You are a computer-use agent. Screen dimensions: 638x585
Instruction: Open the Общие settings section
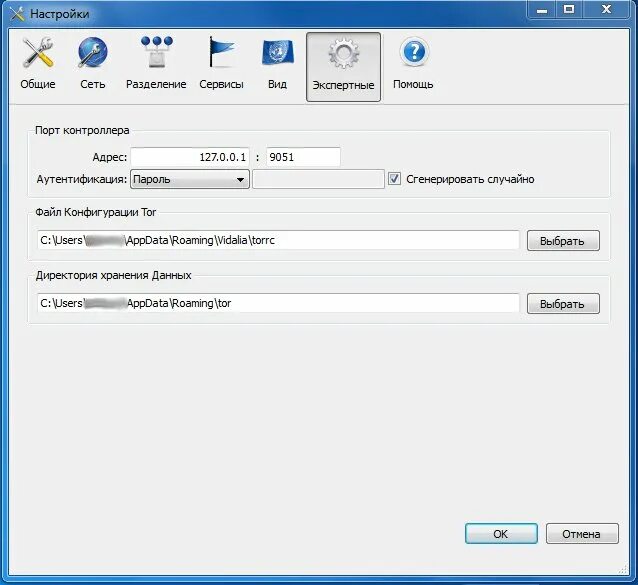[38, 65]
